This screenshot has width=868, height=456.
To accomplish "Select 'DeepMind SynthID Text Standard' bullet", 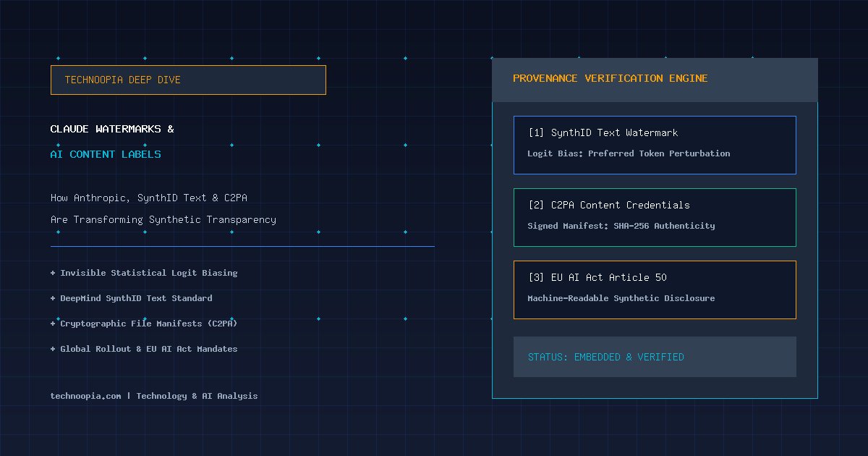I will (x=132, y=298).
